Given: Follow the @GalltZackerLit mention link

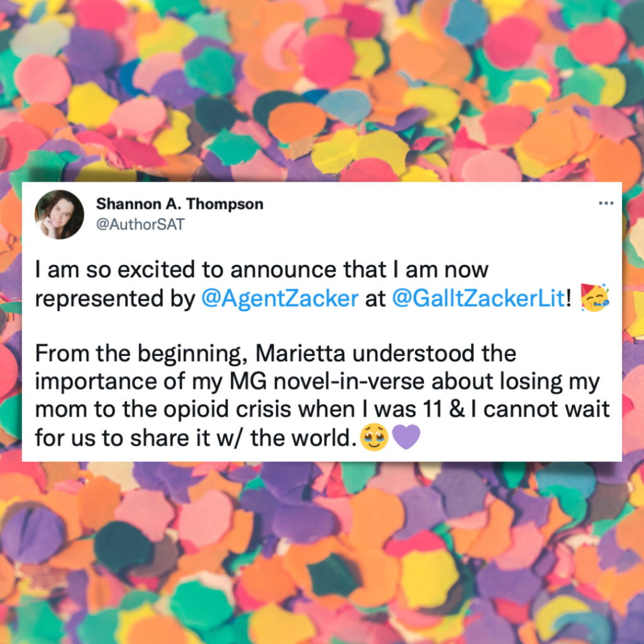Looking at the screenshot, I should click(478, 299).
